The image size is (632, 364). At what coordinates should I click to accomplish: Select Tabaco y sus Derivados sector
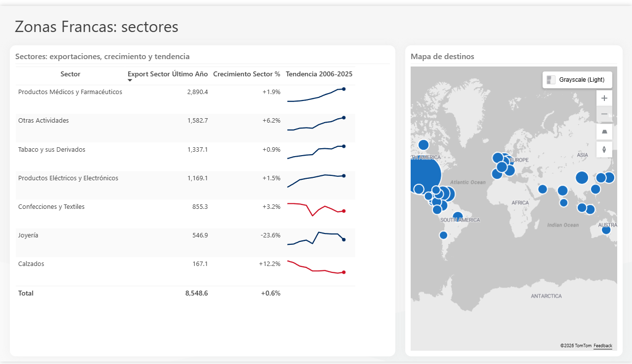coord(52,149)
